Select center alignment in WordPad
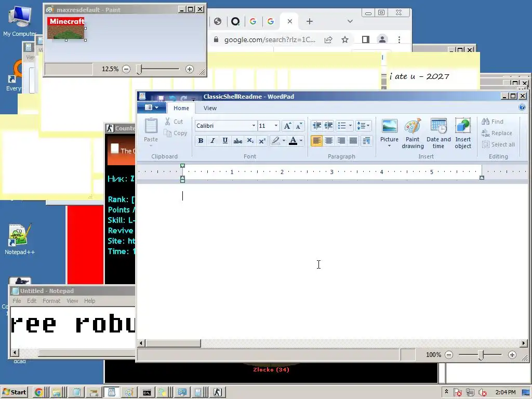Viewport: 532px width, 399px height. (329, 141)
